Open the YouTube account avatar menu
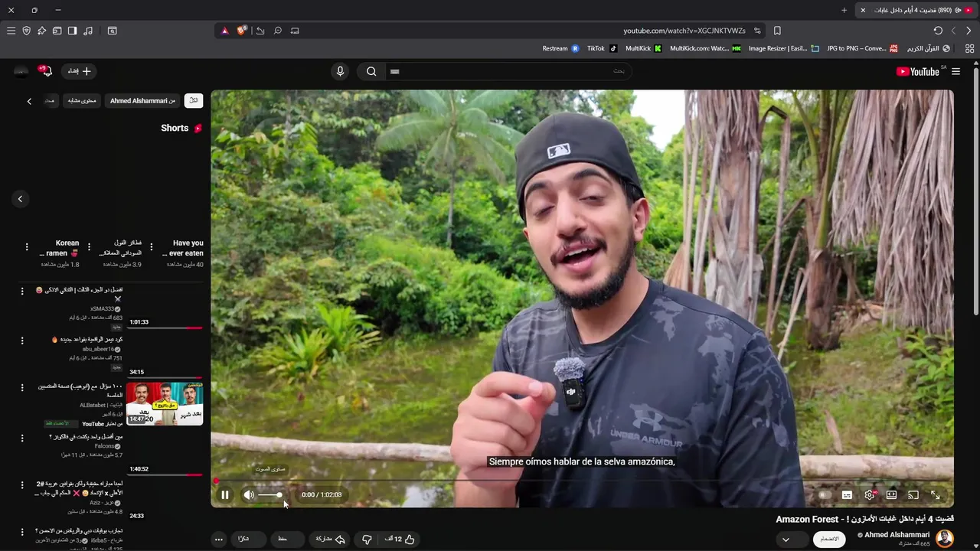This screenshot has width=980, height=551. [x=21, y=71]
